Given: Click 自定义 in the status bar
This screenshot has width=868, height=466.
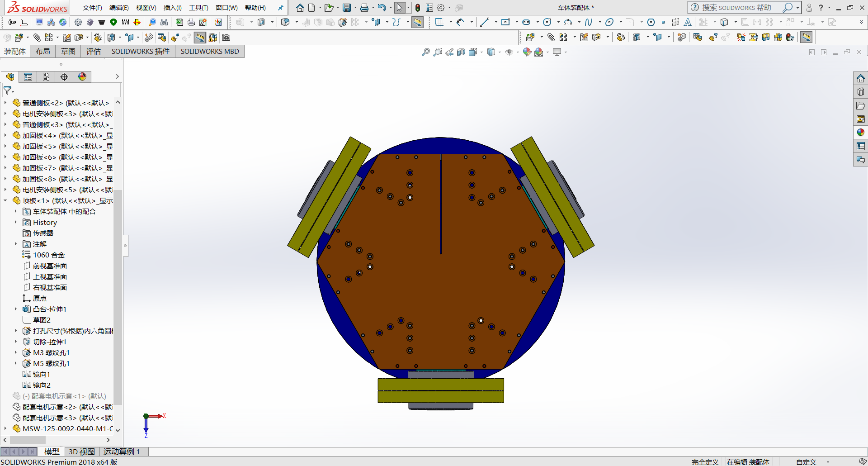Looking at the screenshot, I should tap(806, 462).
